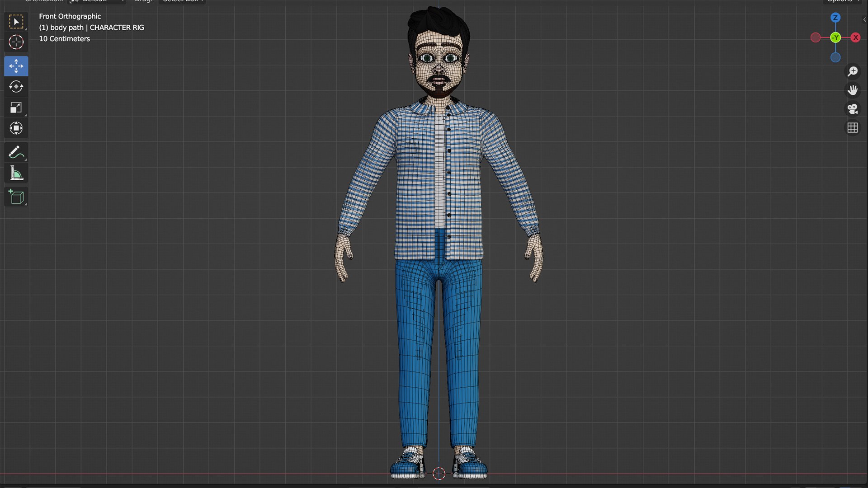Click the 'Front Orthographic' view label
This screenshot has height=488, width=868.
click(x=70, y=16)
